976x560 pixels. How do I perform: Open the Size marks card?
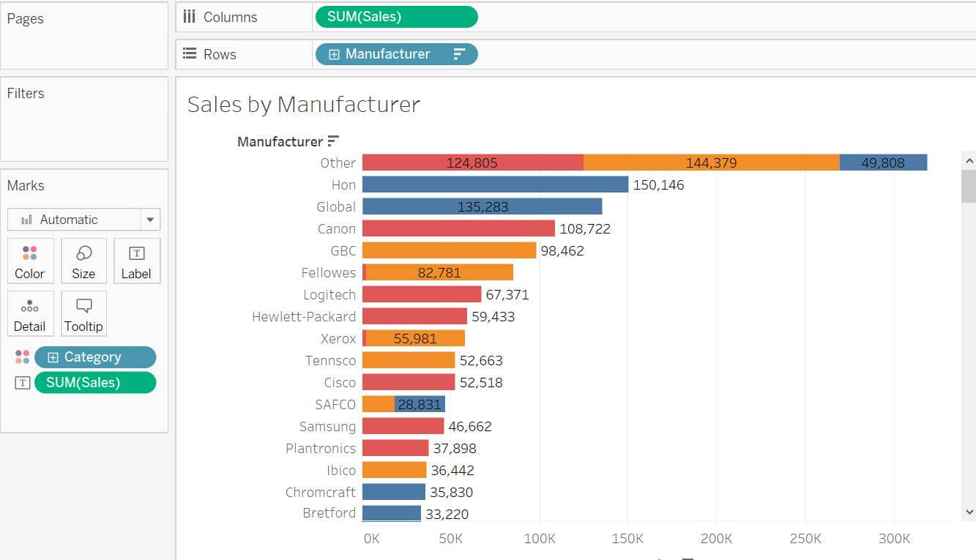pos(83,261)
